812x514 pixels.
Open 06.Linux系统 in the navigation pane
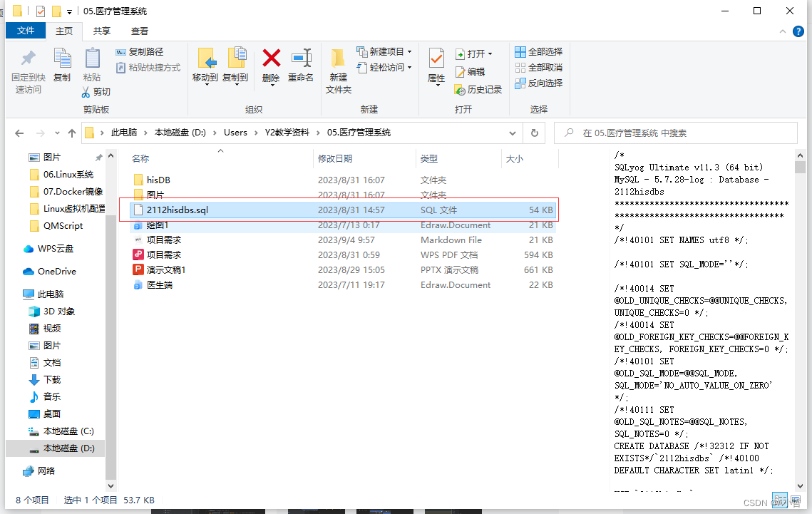(x=61, y=175)
